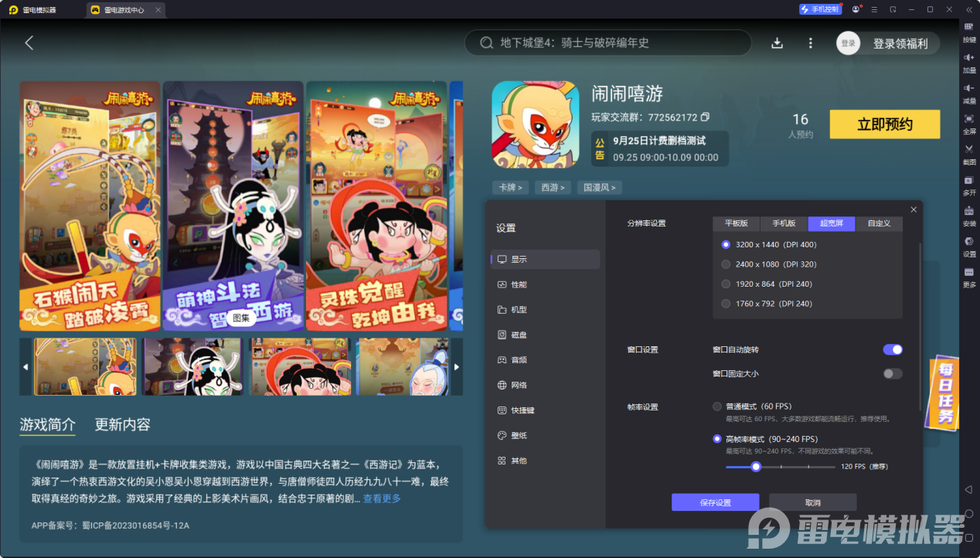Click the 取消 button in settings
The height and width of the screenshot is (558, 980).
[x=813, y=502]
